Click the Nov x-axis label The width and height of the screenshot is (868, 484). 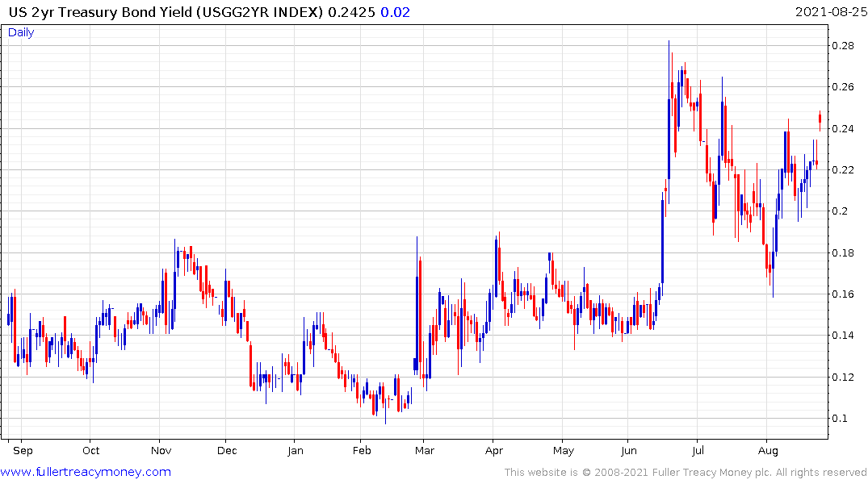coord(161,451)
